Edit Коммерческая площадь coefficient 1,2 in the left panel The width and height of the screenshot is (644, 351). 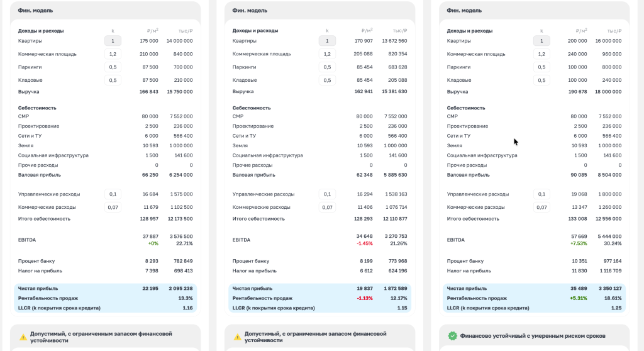click(x=113, y=54)
